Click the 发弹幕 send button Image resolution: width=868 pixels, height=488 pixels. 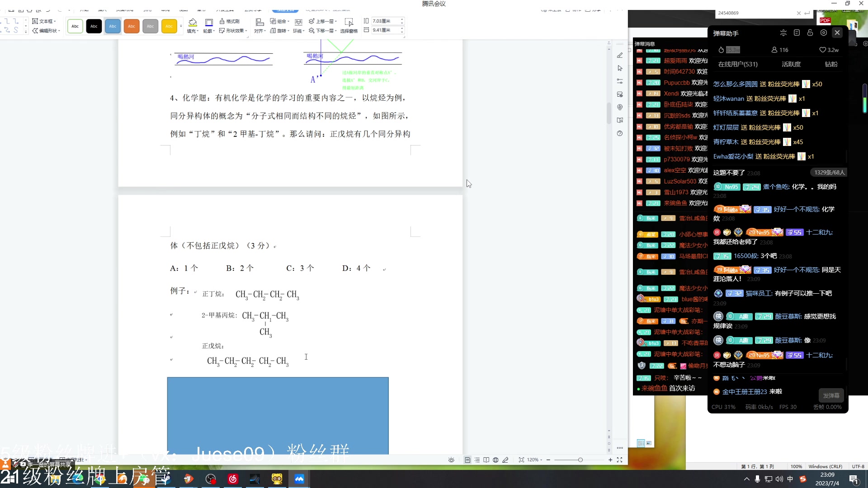click(x=831, y=395)
